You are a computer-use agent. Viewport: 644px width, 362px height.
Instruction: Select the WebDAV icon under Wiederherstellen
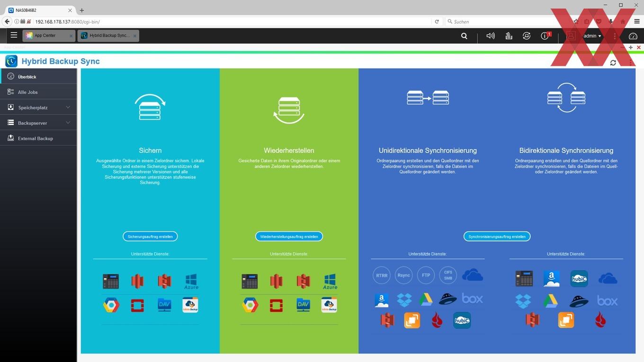tap(303, 305)
